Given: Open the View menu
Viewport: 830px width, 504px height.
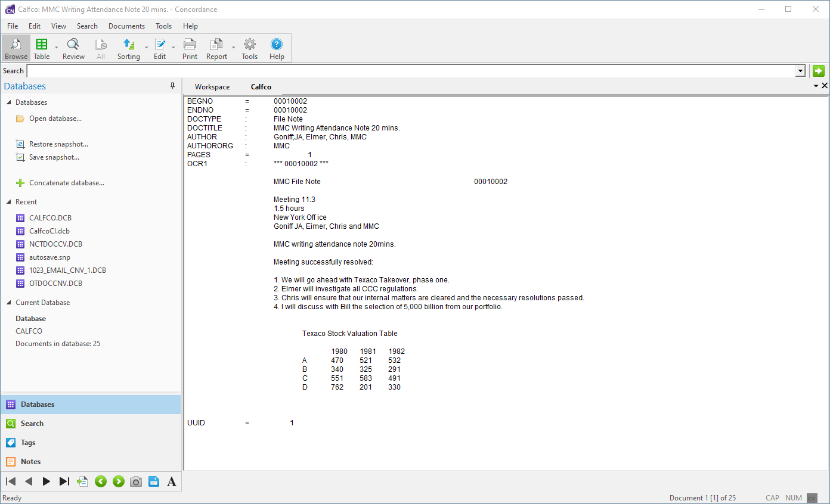Looking at the screenshot, I should 58,26.
